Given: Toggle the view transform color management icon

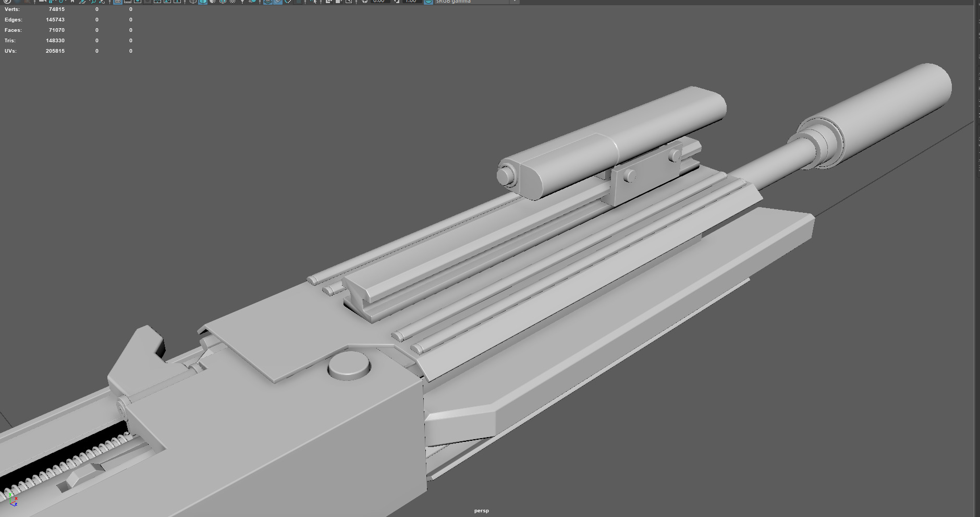Looking at the screenshot, I should pyautogui.click(x=428, y=2).
